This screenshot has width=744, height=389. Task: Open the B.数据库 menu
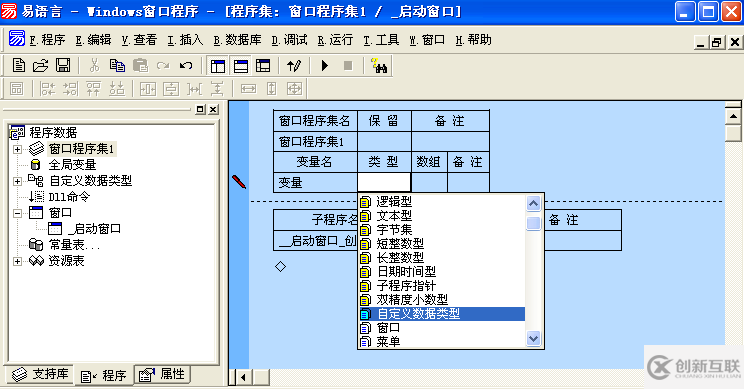[x=237, y=40]
